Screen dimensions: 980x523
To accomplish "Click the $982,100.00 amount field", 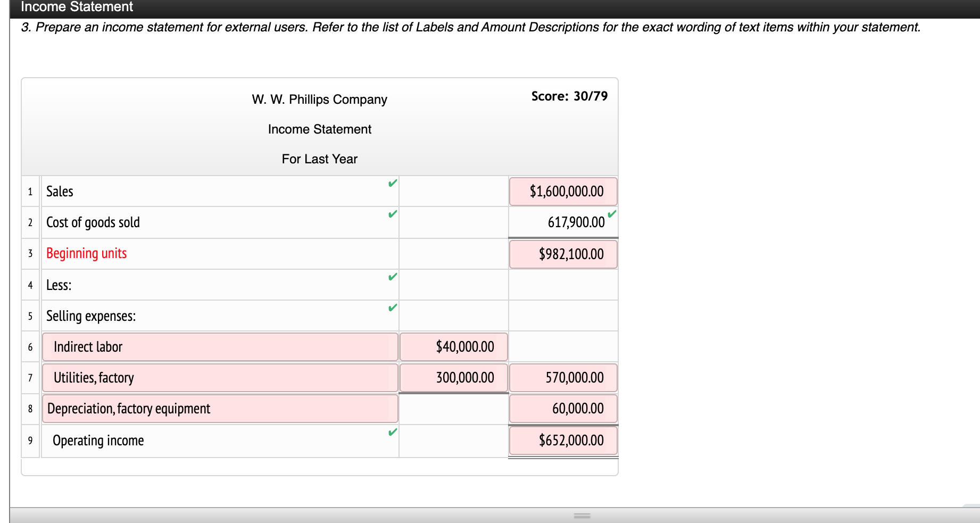I will tap(563, 254).
